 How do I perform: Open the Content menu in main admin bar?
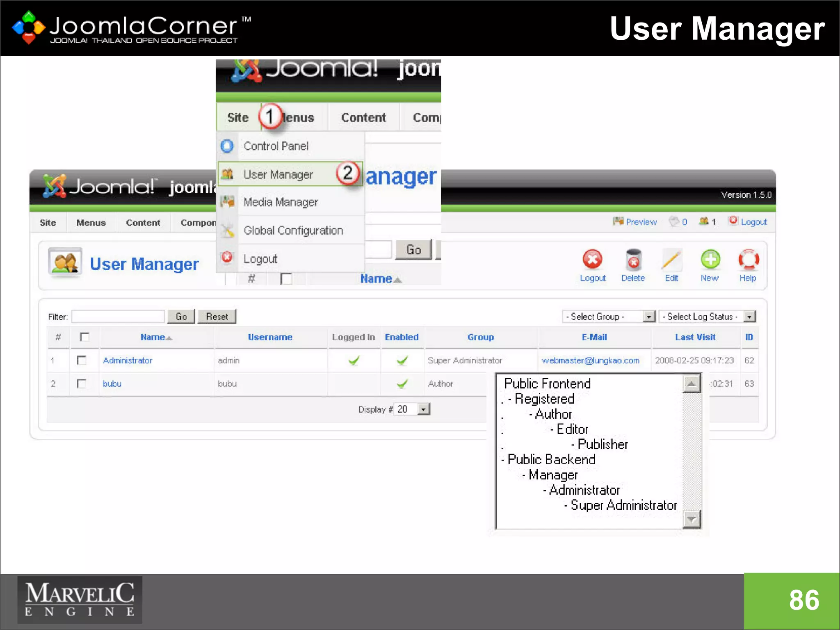(143, 223)
